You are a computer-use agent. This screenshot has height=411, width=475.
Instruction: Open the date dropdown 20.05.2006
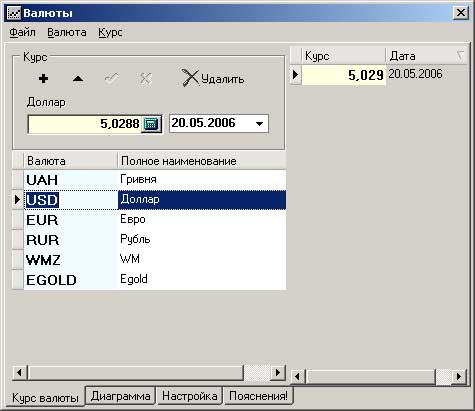[259, 124]
